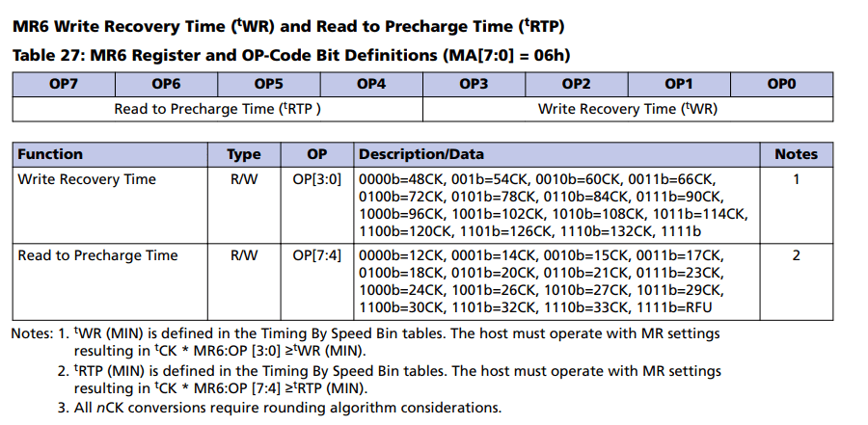Select the OP2 column cell
This screenshot has height=425, width=868.
click(576, 85)
